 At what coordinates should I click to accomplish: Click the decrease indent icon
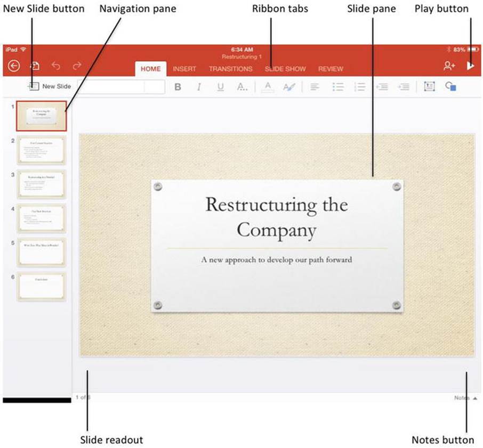pos(382,87)
